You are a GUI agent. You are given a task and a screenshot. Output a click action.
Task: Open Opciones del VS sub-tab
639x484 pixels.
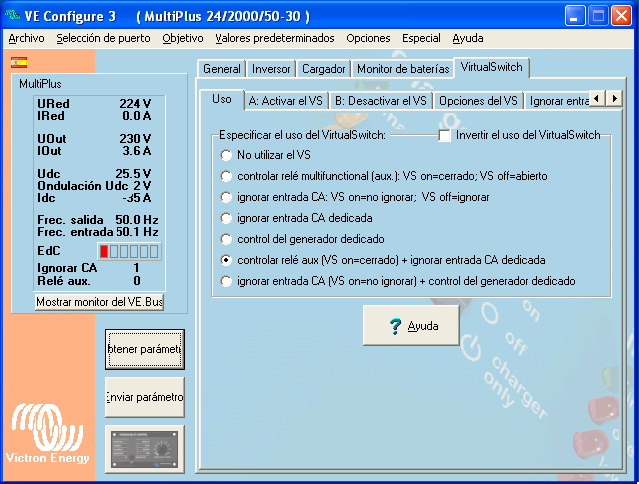pyautogui.click(x=478, y=101)
